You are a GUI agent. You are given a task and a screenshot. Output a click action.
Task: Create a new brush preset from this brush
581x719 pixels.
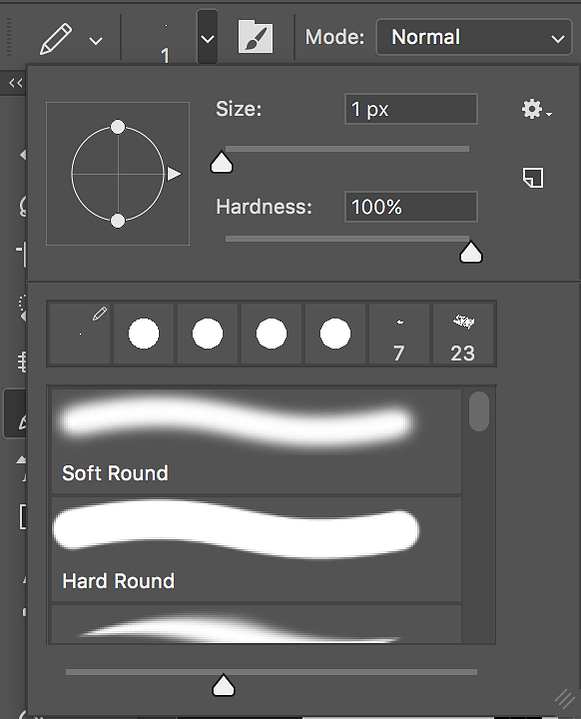533,177
